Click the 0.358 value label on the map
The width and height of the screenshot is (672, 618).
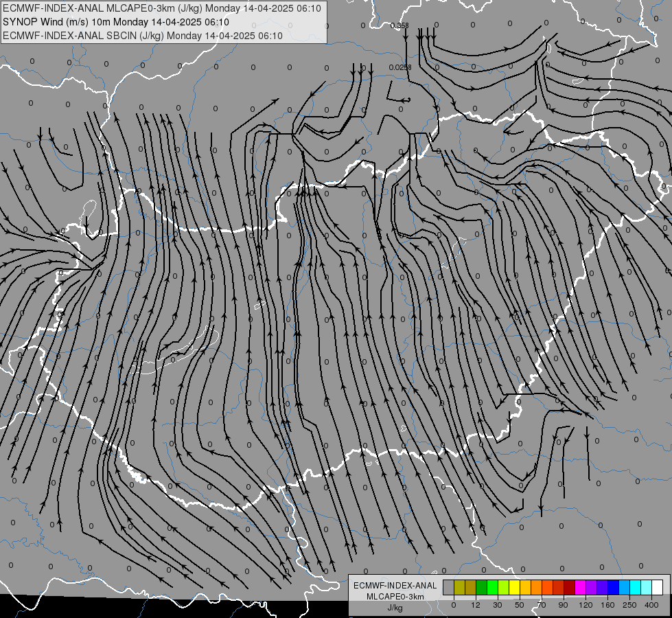click(399, 25)
